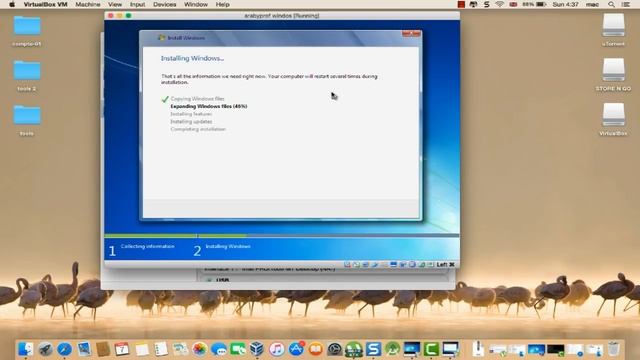Screen dimensions: 640x360
Task: Open the VirtualBox VM application menu
Action: click(x=45, y=4)
